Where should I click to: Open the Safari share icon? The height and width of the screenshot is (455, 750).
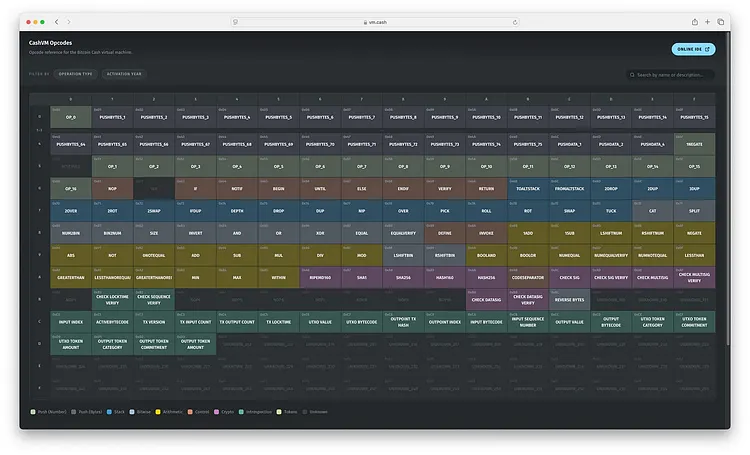pyautogui.click(x=695, y=22)
